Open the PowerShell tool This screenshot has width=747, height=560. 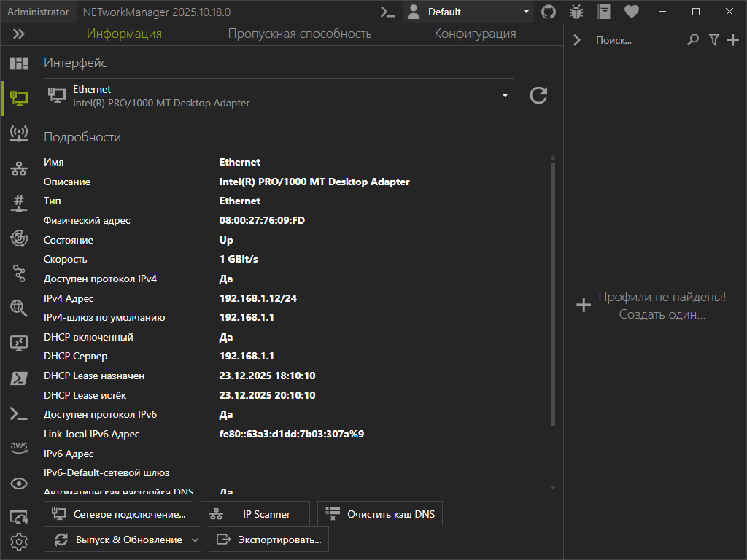[18, 378]
